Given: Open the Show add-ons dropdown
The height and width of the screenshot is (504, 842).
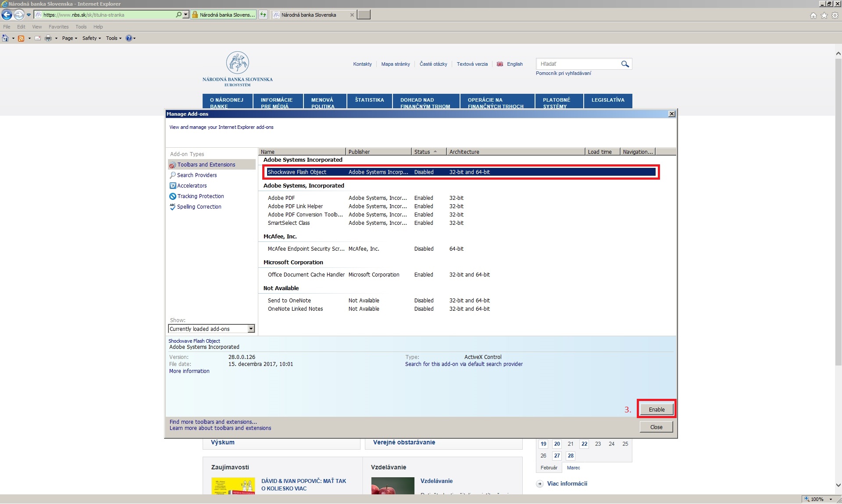Looking at the screenshot, I should click(x=251, y=329).
